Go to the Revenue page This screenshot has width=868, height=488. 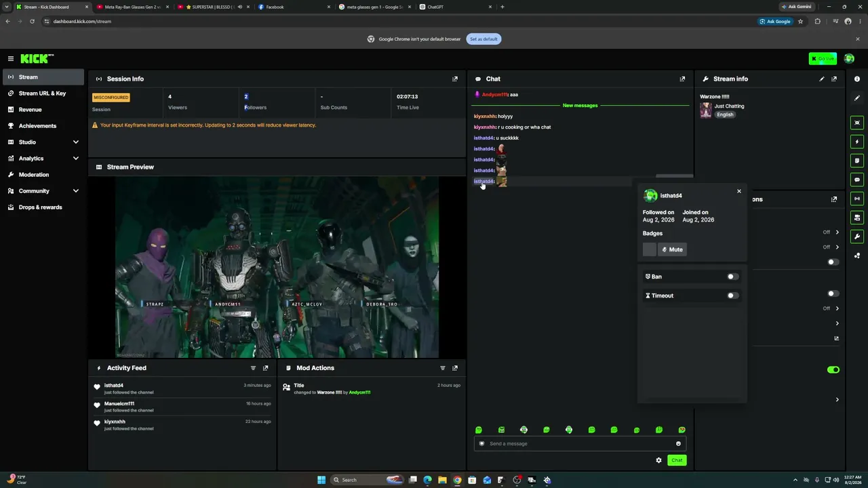(43, 110)
